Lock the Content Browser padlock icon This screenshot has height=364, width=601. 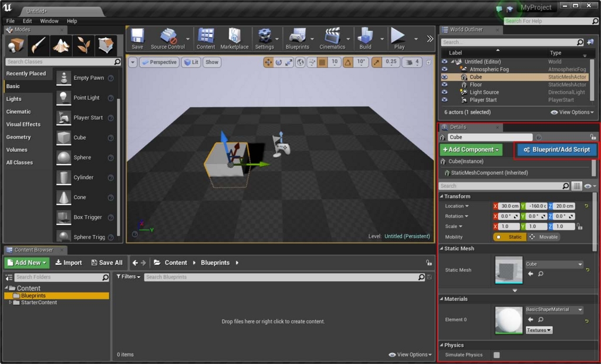tap(428, 263)
